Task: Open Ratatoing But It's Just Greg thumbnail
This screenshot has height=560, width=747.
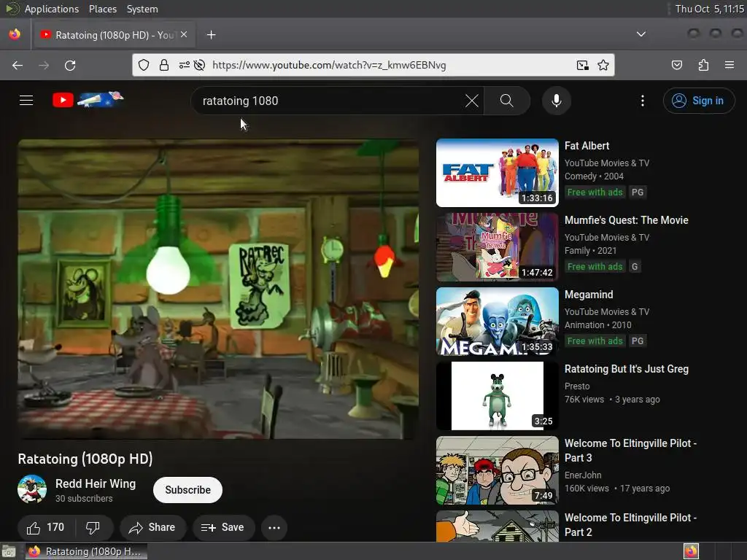Action: point(497,395)
